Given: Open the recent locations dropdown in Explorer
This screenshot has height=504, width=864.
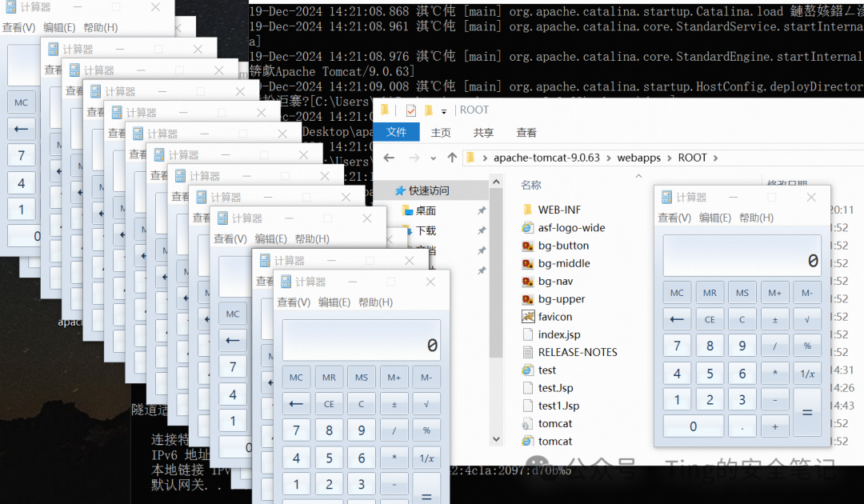Looking at the screenshot, I should tap(434, 158).
